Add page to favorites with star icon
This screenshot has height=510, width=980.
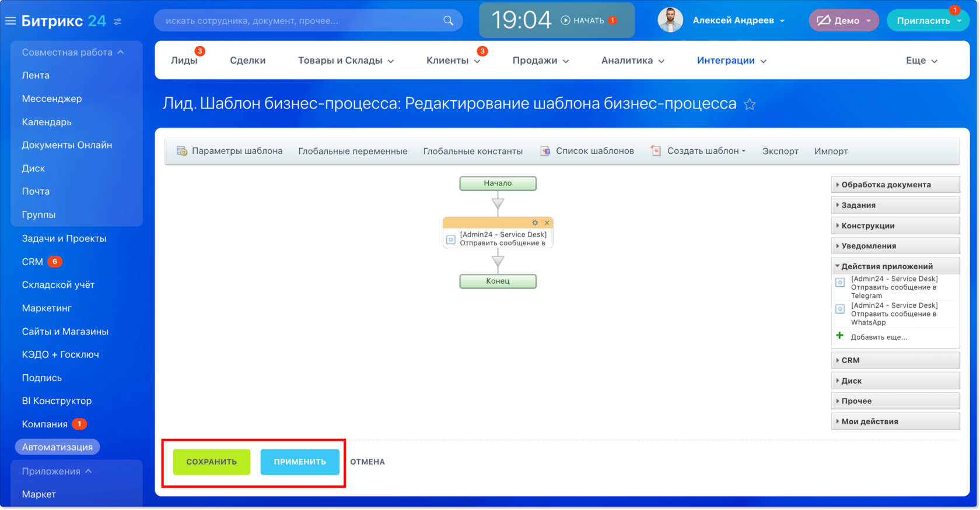[x=750, y=104]
